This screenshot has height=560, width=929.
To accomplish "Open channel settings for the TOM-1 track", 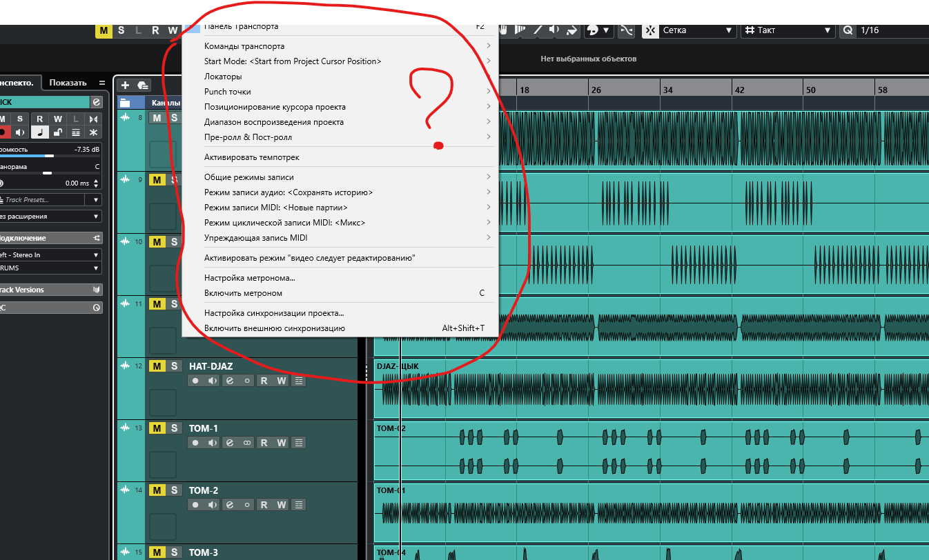I will [230, 443].
